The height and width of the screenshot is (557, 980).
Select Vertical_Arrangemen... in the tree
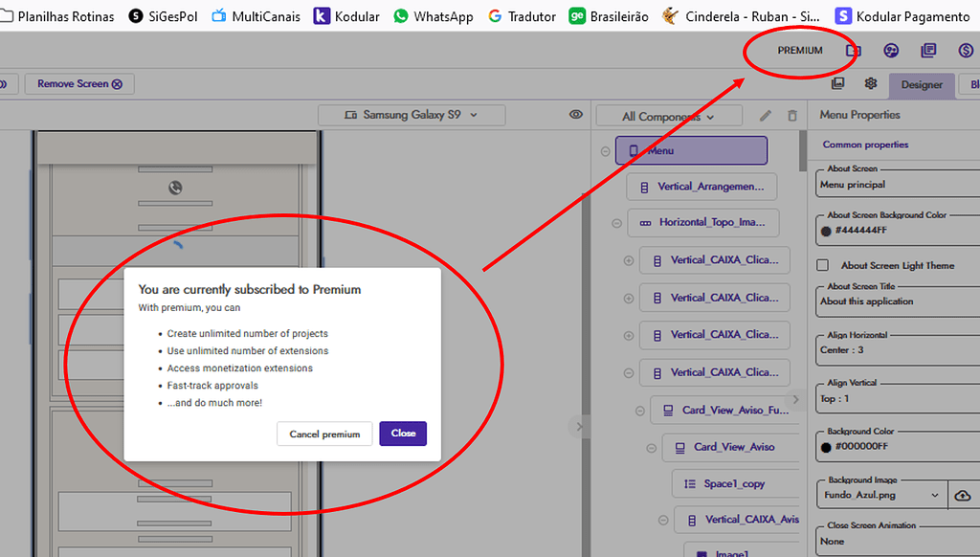(x=702, y=187)
